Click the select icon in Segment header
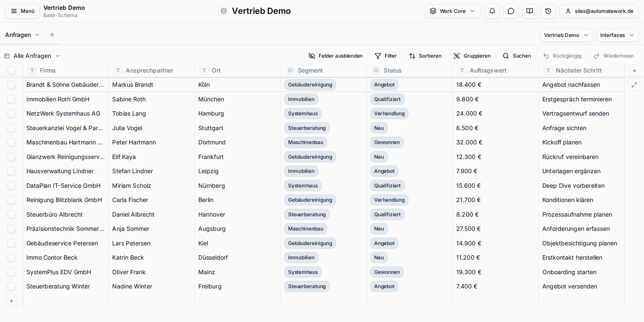644x322 pixels. coord(290,71)
